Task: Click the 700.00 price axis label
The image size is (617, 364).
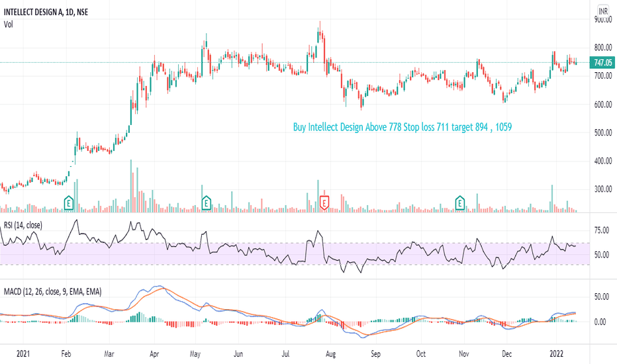Action: coord(603,76)
